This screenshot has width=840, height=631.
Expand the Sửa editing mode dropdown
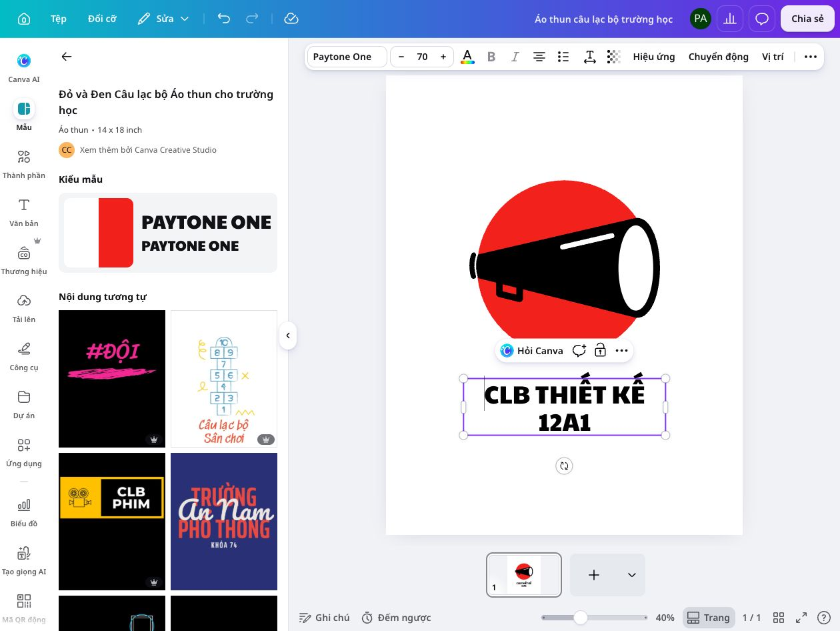[x=163, y=19]
